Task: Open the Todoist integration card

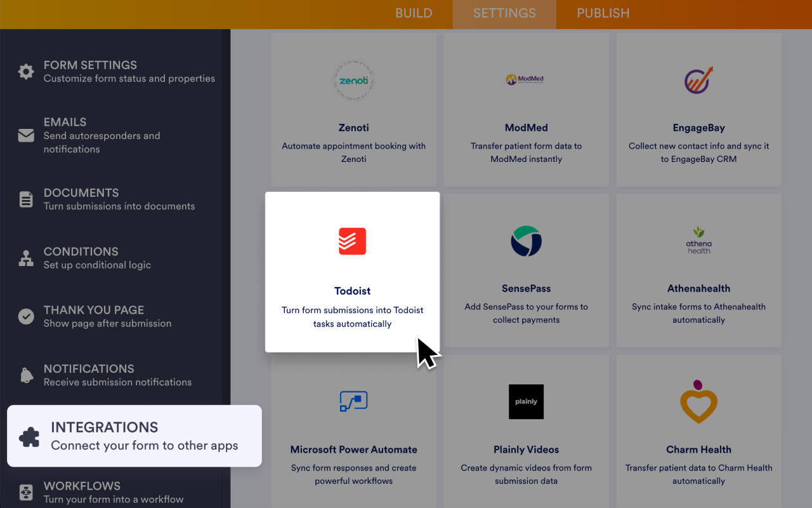Action: 353,271
